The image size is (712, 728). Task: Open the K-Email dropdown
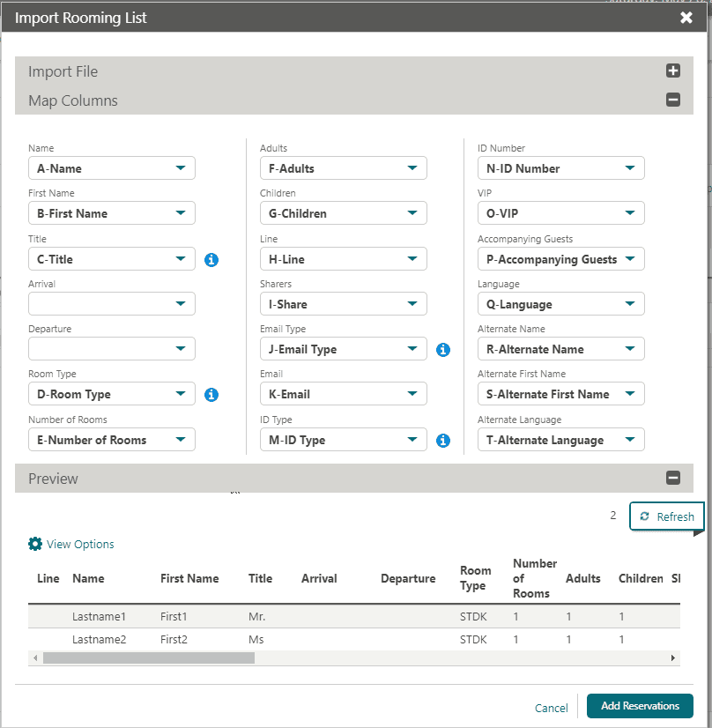click(343, 394)
